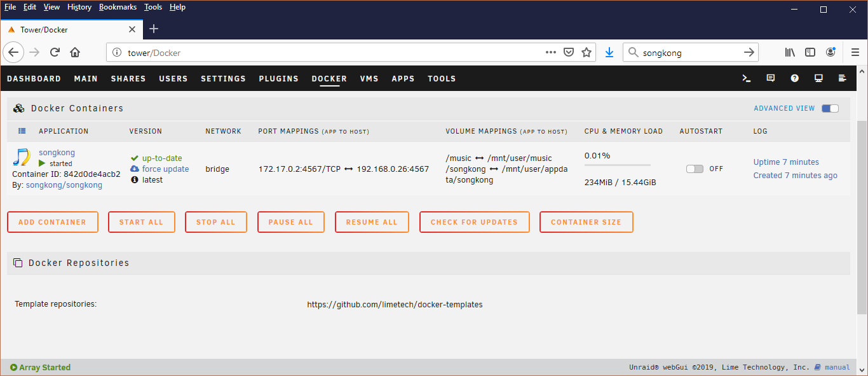Open the songkong/songkong repository link
The height and width of the screenshot is (376, 868).
pyautogui.click(x=64, y=185)
